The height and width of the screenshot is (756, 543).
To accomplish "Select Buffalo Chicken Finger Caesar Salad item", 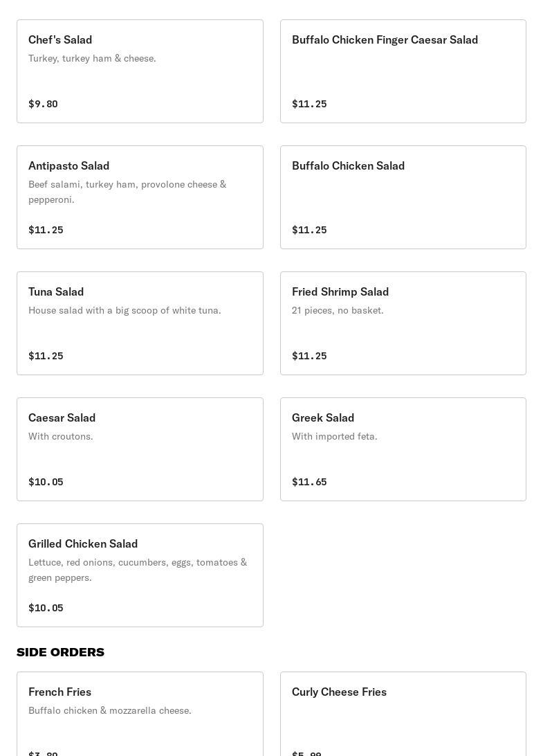I will point(403,71).
